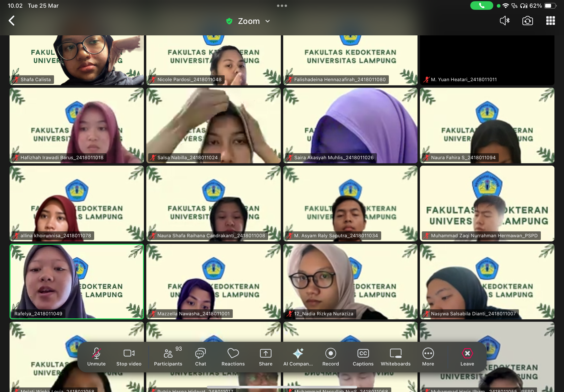Open Whiteboards

click(396, 357)
